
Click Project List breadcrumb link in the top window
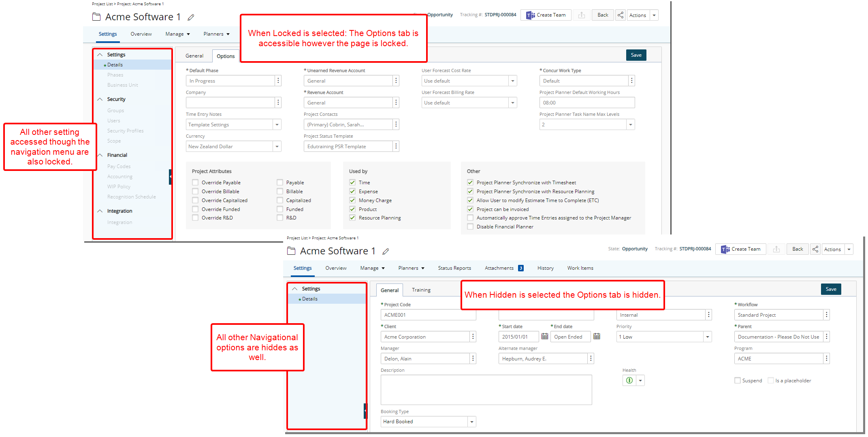pyautogui.click(x=102, y=4)
